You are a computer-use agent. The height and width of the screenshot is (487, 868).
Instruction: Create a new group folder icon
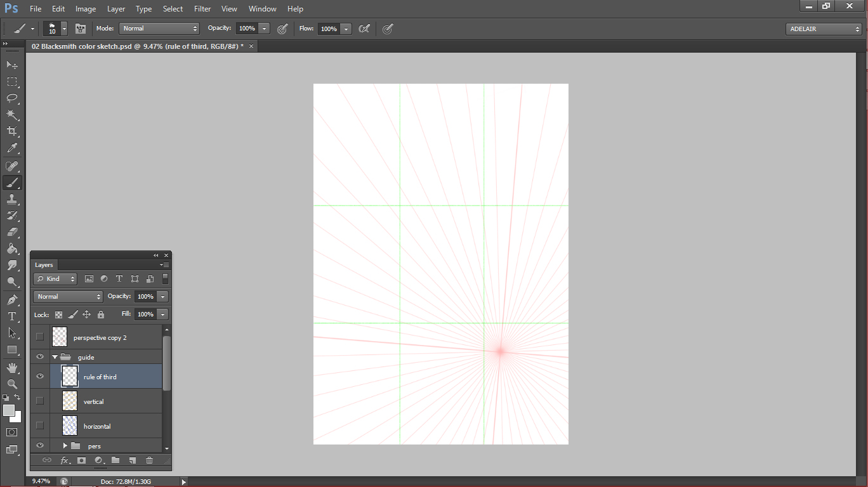tap(115, 460)
